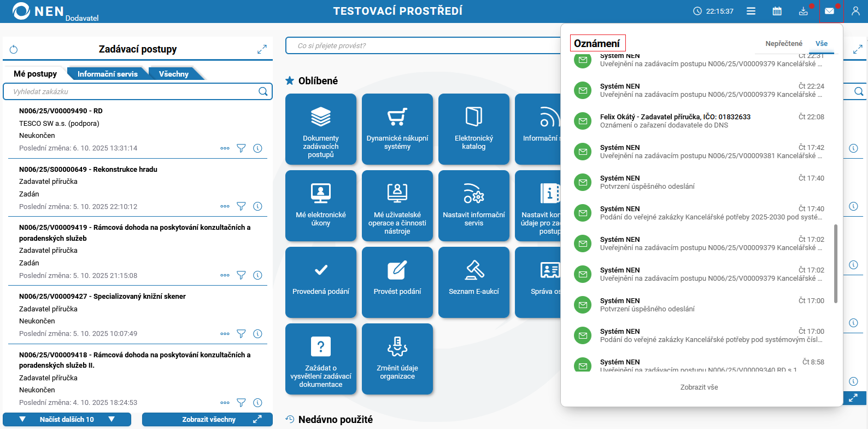Viewport: 868px width, 429px height.
Task: Show info for Specializovaný knižní skener row
Action: point(258,334)
